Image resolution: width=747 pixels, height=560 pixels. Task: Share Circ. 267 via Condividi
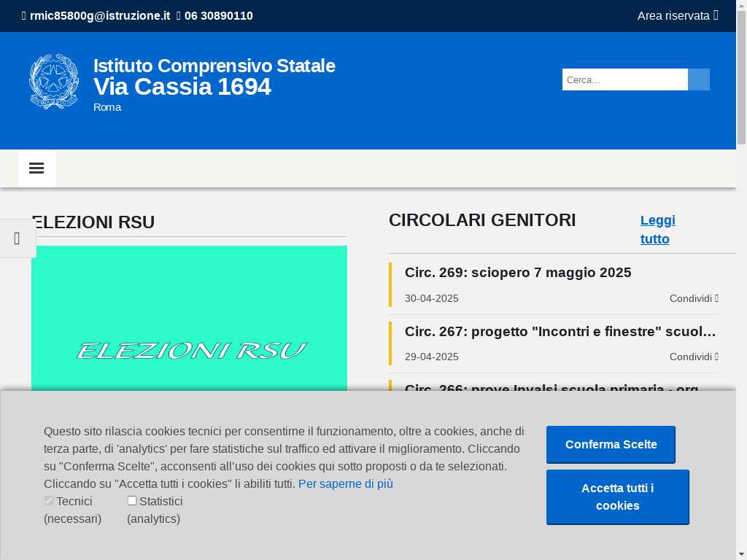694,357
